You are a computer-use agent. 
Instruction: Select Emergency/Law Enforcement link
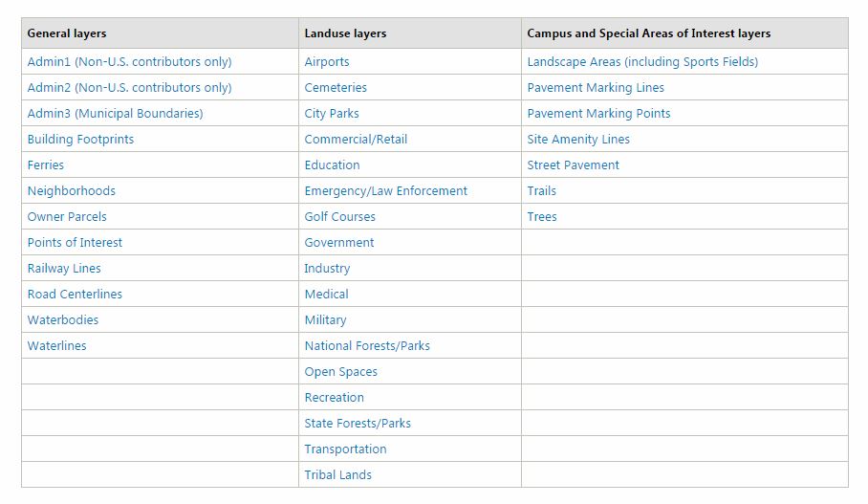[x=386, y=191]
